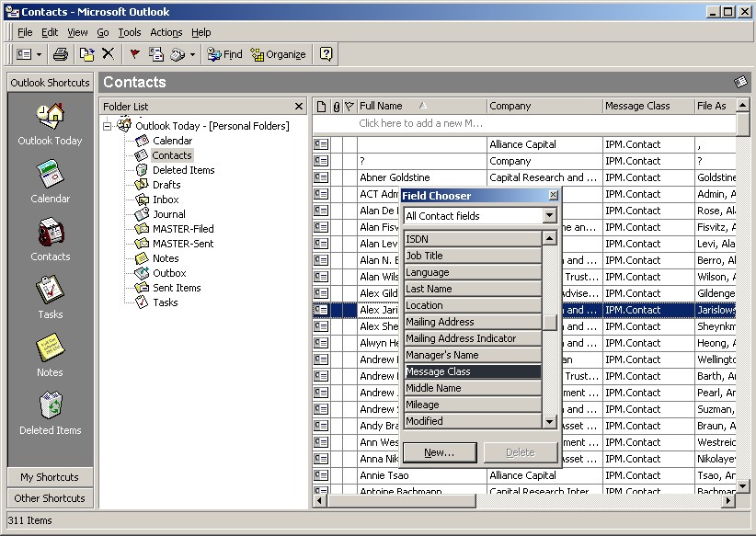756x536 pixels.
Task: Open Calendar shortcut in Outlook bar
Action: (51, 182)
